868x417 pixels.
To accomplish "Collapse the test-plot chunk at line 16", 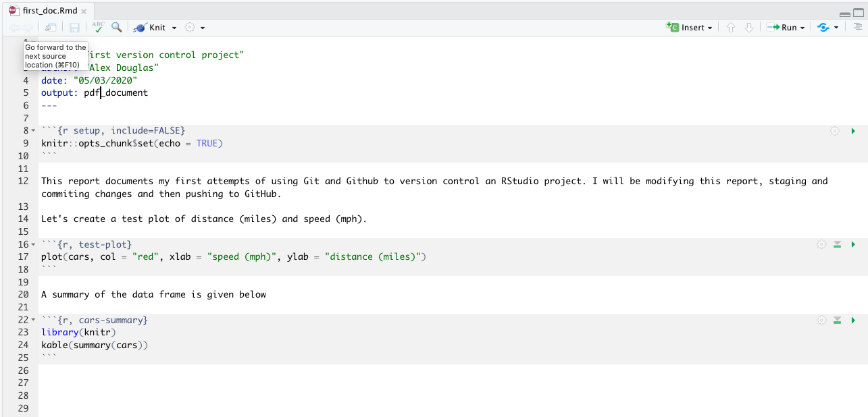I will click(33, 244).
